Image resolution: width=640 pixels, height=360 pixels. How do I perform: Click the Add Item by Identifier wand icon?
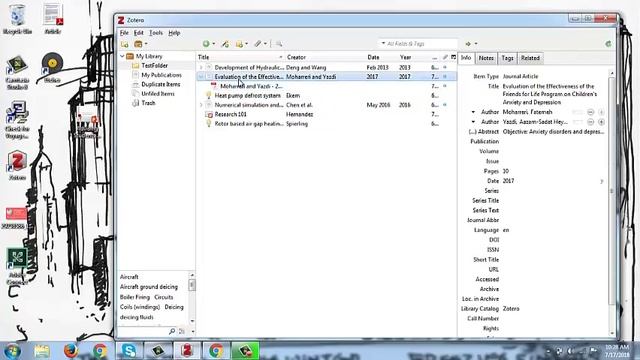(x=225, y=44)
